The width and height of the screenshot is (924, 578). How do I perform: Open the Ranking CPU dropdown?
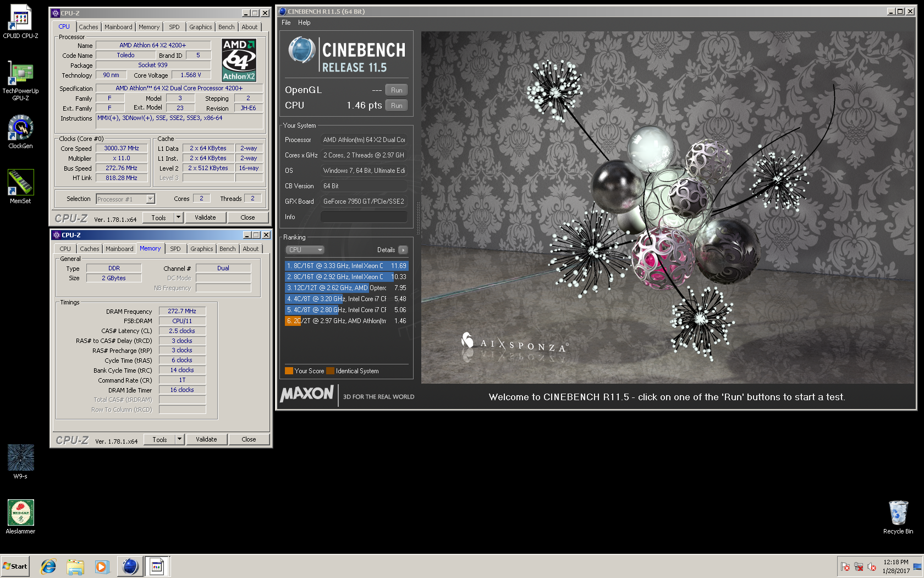click(305, 250)
